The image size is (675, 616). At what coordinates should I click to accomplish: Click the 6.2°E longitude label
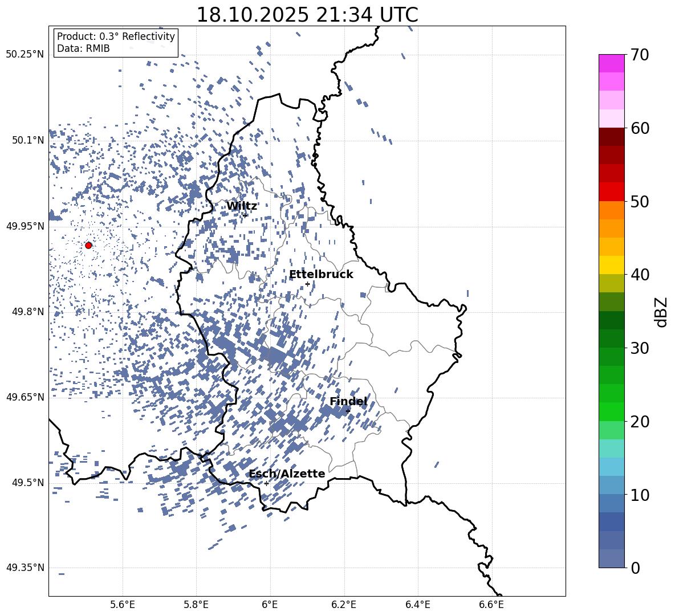[344, 605]
